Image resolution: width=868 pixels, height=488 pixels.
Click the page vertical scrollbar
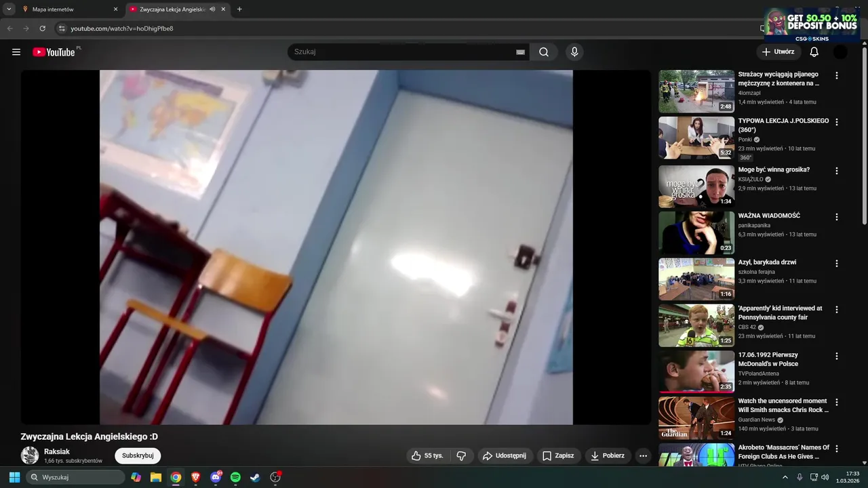pyautogui.click(x=864, y=136)
